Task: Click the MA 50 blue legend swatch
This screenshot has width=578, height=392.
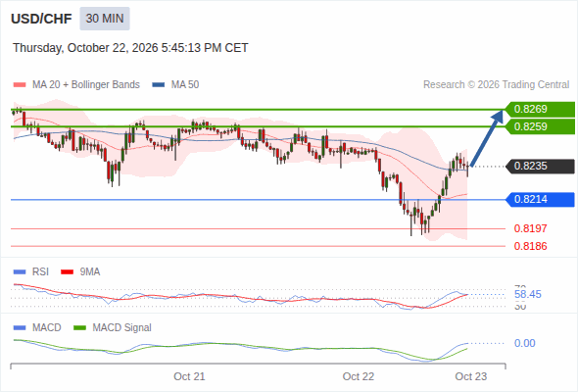Action: click(159, 85)
